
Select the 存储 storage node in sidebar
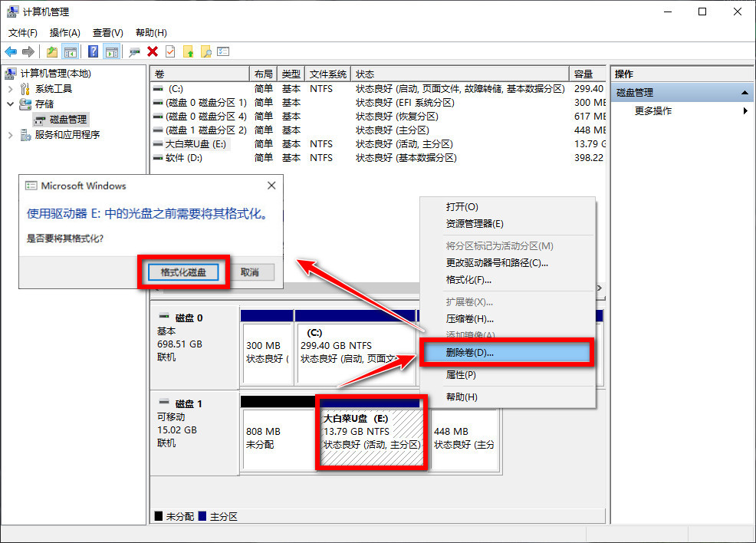point(44,104)
